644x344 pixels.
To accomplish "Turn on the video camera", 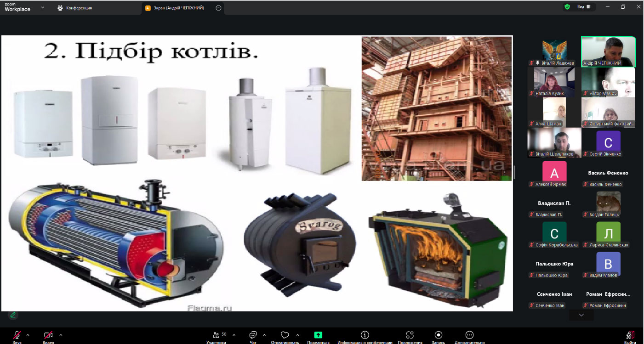I will click(x=48, y=335).
